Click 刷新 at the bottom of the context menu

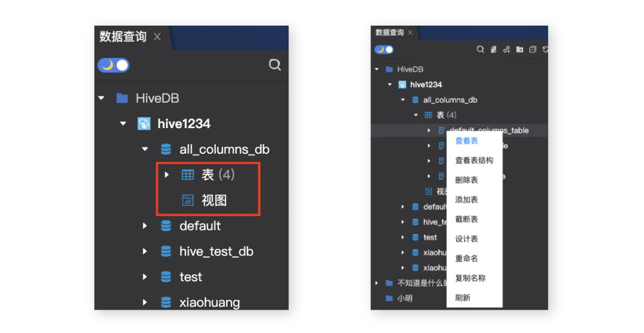463,298
